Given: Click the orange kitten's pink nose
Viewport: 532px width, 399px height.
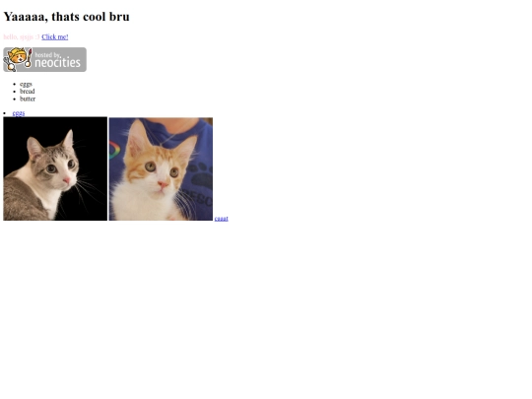Looking at the screenshot, I should (164, 184).
